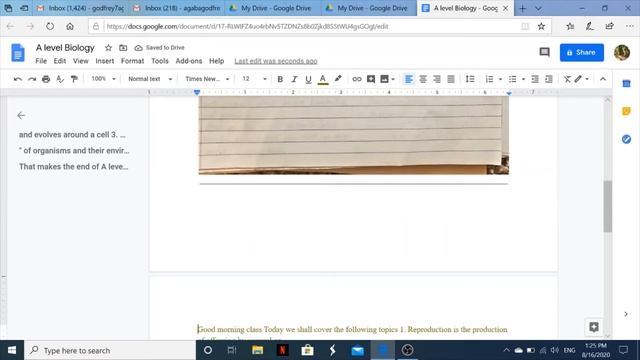Image resolution: width=640 pixels, height=360 pixels.
Task: Open the Normal text style dropdown
Action: [x=150, y=79]
